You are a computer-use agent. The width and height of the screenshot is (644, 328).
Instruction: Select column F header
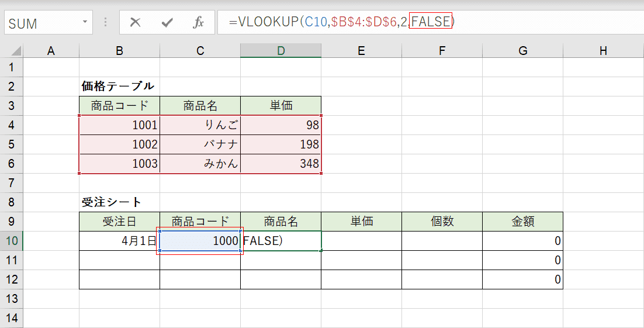pyautogui.click(x=442, y=50)
